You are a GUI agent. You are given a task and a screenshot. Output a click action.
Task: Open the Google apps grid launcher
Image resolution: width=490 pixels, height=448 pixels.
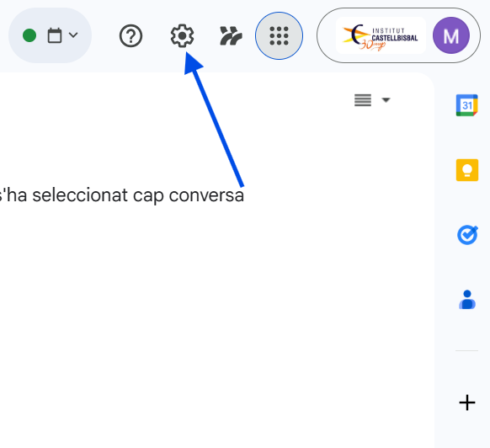tap(279, 35)
